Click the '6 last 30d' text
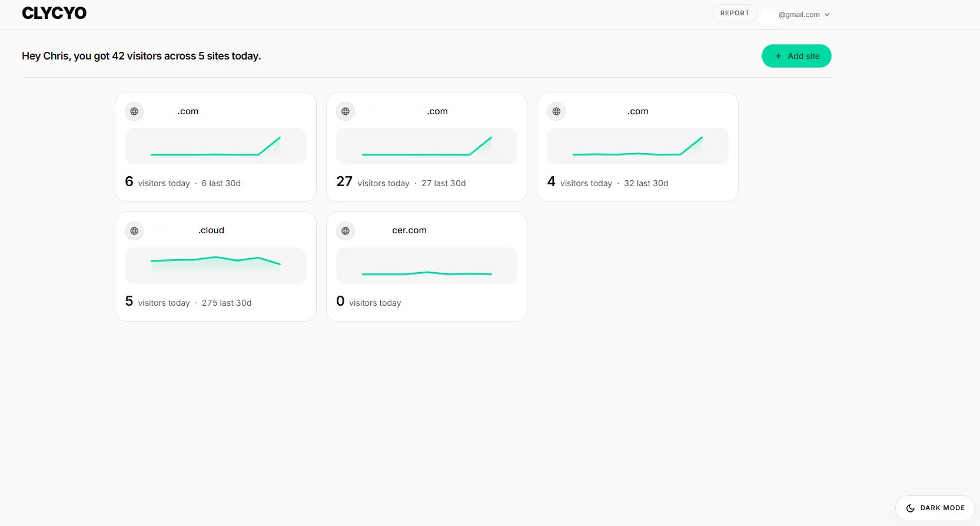The image size is (980, 526). tap(221, 183)
